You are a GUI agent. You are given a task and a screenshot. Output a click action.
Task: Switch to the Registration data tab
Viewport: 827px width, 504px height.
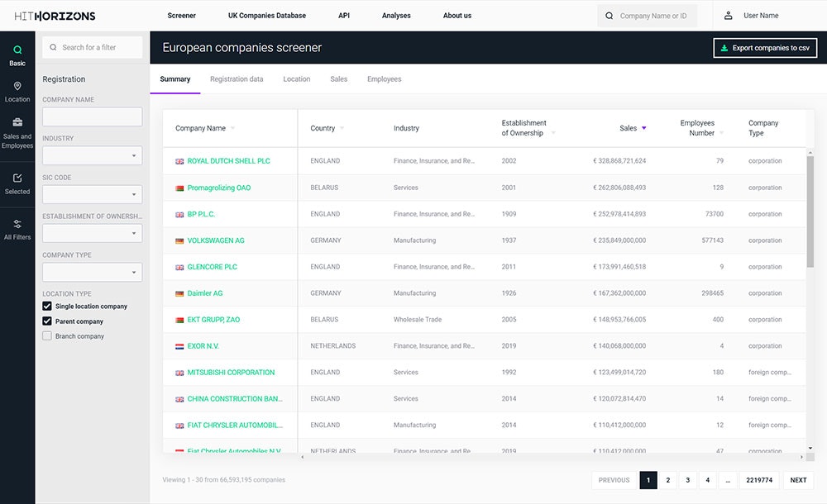(x=237, y=79)
